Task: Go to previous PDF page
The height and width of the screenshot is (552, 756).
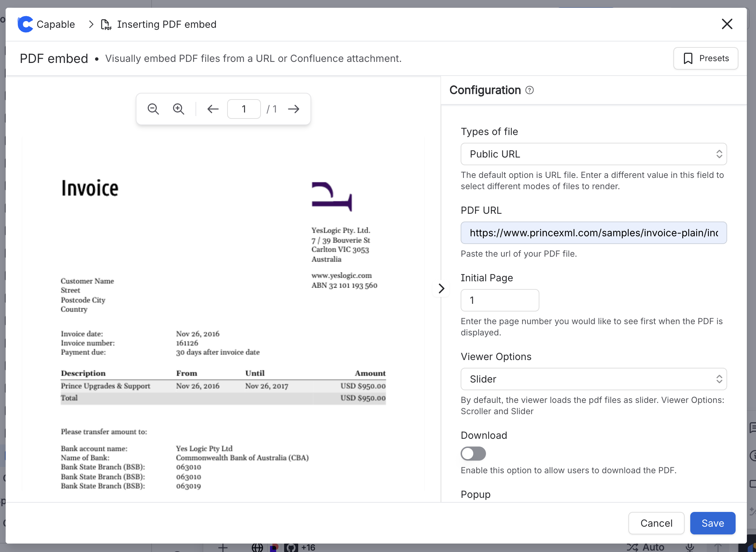Action: 213,109
